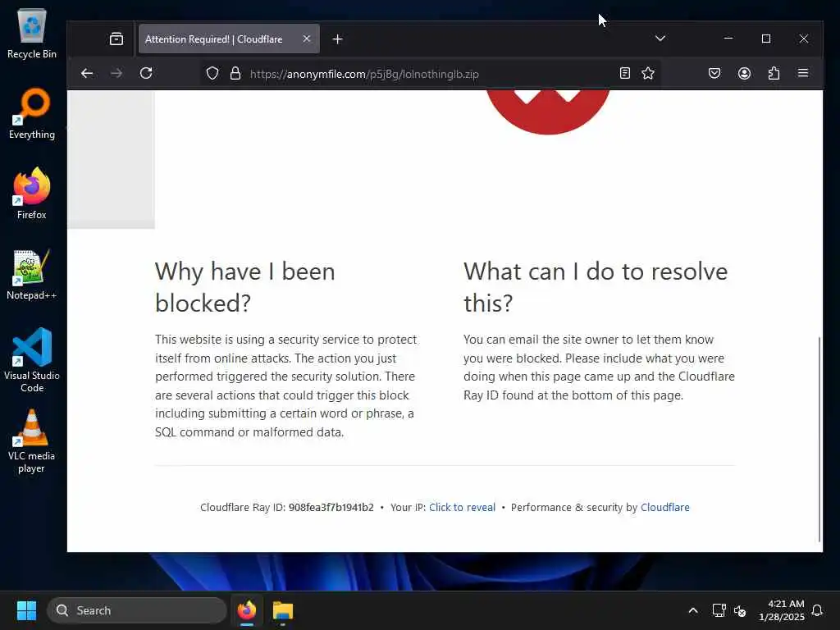Click the page vertical scrollbar thumb
Image resolution: width=840 pixels, height=630 pixels.
point(819,440)
